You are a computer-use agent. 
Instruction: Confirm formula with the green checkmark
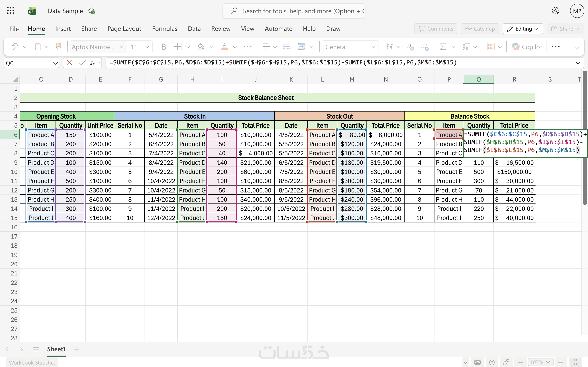pyautogui.click(x=82, y=63)
